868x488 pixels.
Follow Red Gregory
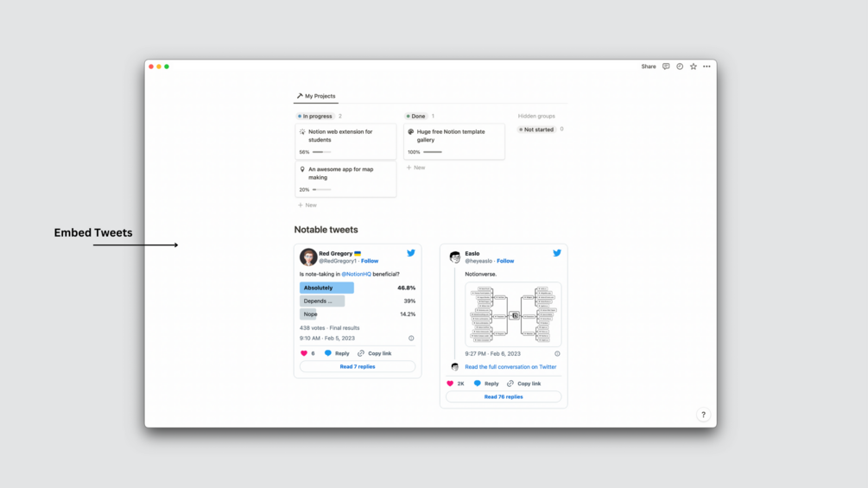click(x=370, y=261)
